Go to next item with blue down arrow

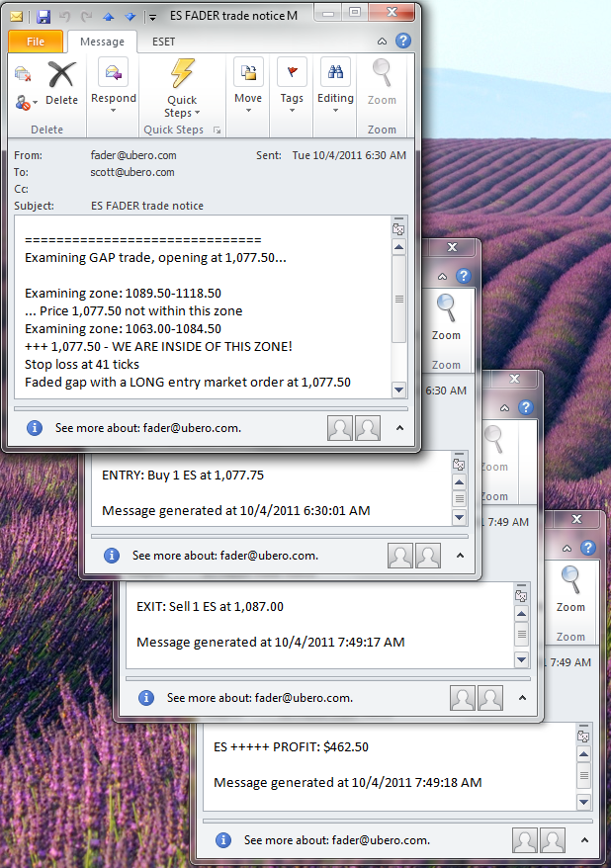tap(131, 17)
